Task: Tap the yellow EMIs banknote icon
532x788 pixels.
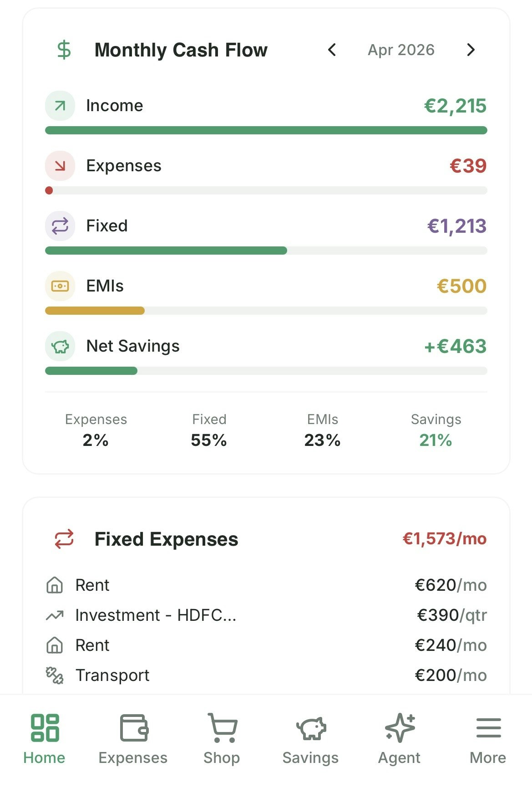Action: pos(60,286)
